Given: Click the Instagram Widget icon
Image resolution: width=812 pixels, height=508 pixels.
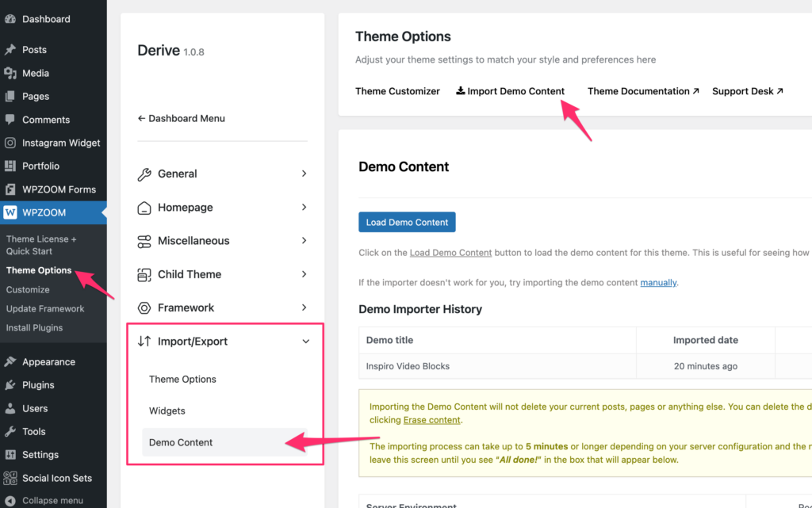Looking at the screenshot, I should tap(10, 143).
